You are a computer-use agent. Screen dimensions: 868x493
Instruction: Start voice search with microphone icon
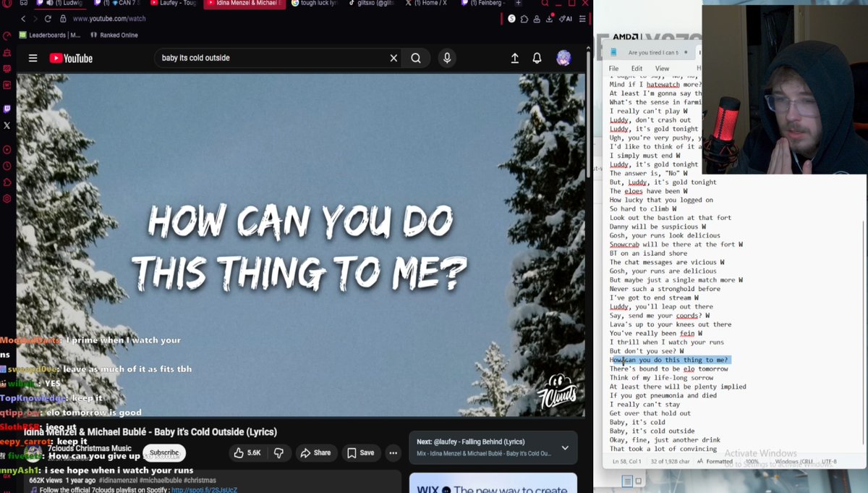pos(447,58)
